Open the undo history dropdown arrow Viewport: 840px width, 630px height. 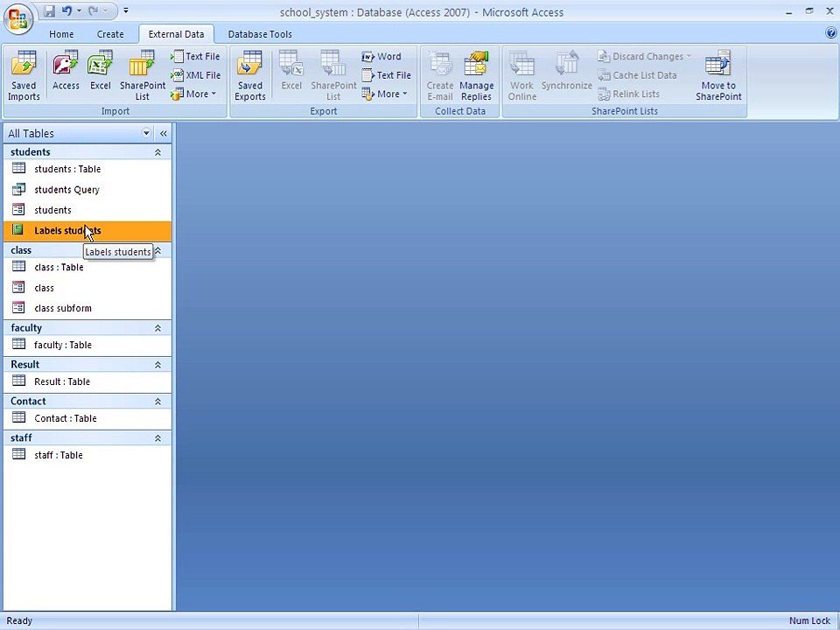pyautogui.click(x=80, y=10)
